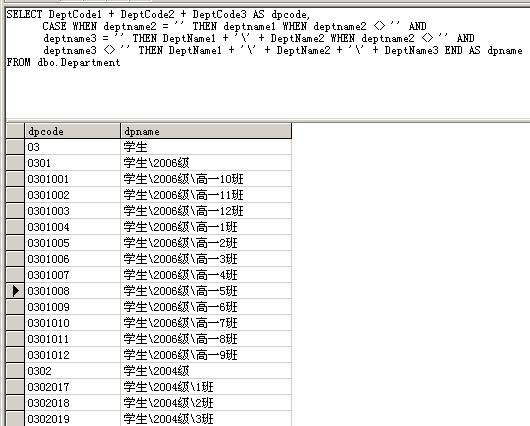
Task: Select cell with dpcode 0301005
Action: click(73, 243)
